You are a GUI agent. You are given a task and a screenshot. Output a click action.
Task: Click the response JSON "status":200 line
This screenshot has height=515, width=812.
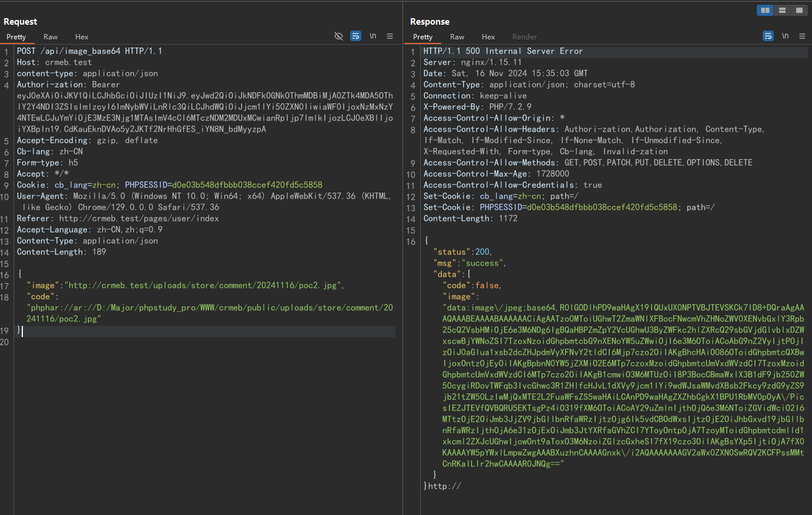point(462,252)
